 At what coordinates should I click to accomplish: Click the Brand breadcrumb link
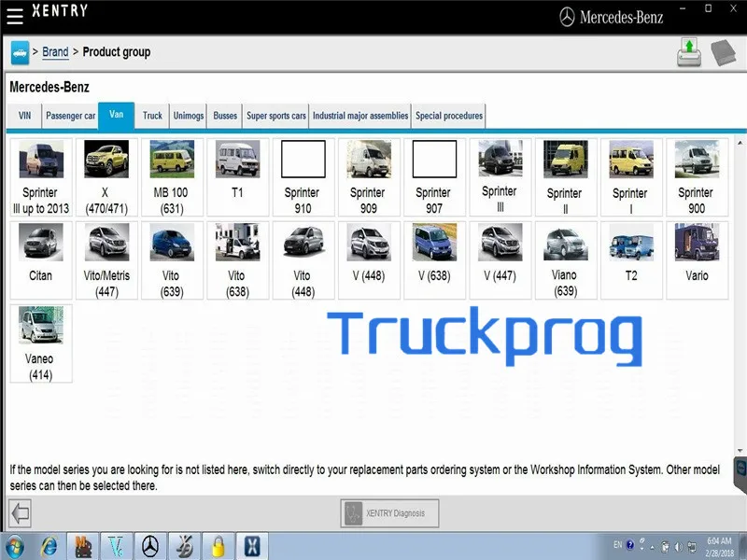(x=55, y=52)
